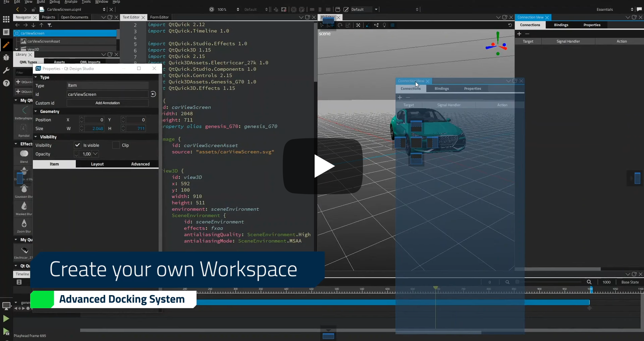
Task: Toggle the grid icon in 3D toolbar
Action: coord(392,25)
